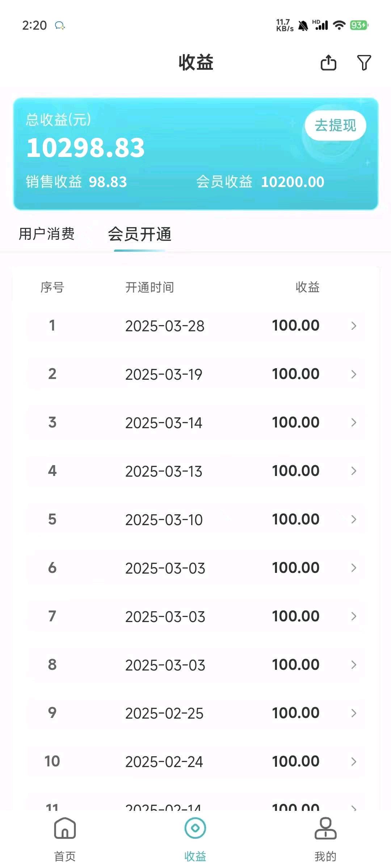Select the 会员开通 tab

click(140, 234)
